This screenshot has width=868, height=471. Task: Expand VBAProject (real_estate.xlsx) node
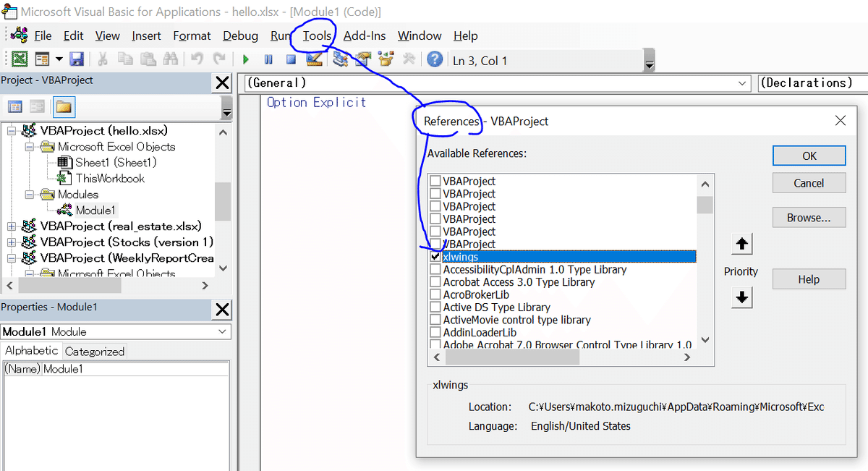click(x=12, y=226)
